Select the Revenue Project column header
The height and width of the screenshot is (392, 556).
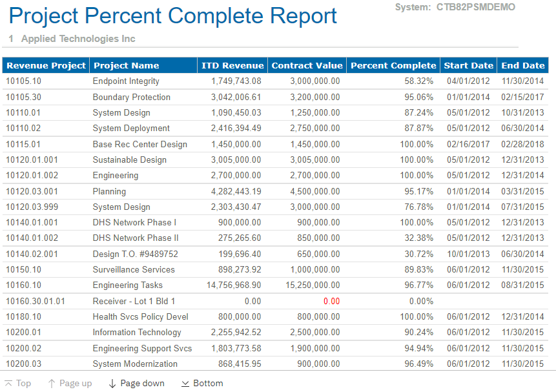click(x=46, y=65)
